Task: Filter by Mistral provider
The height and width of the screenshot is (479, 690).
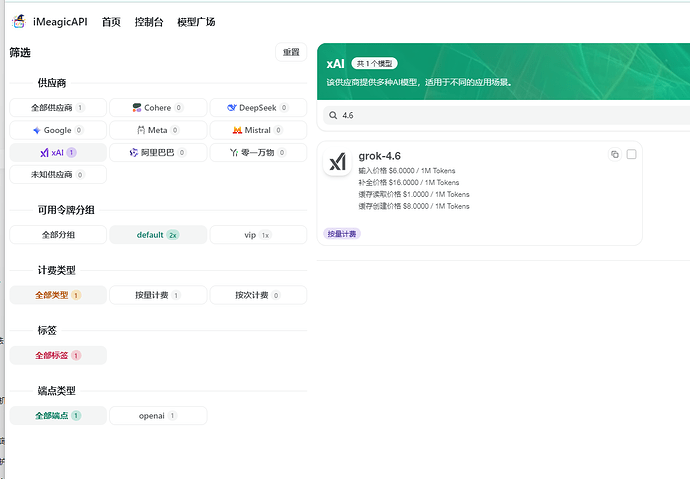Action: 258,130
